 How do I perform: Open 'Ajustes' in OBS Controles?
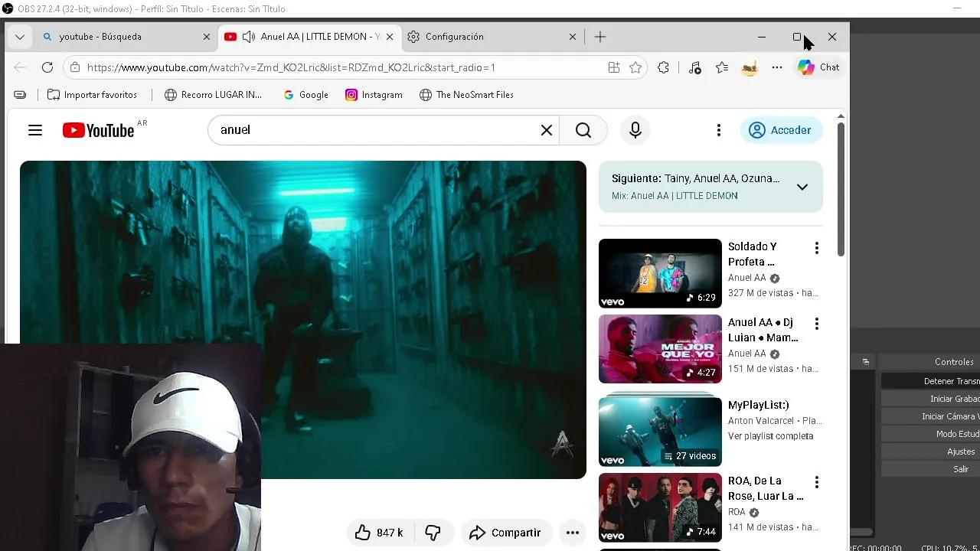click(x=930, y=452)
